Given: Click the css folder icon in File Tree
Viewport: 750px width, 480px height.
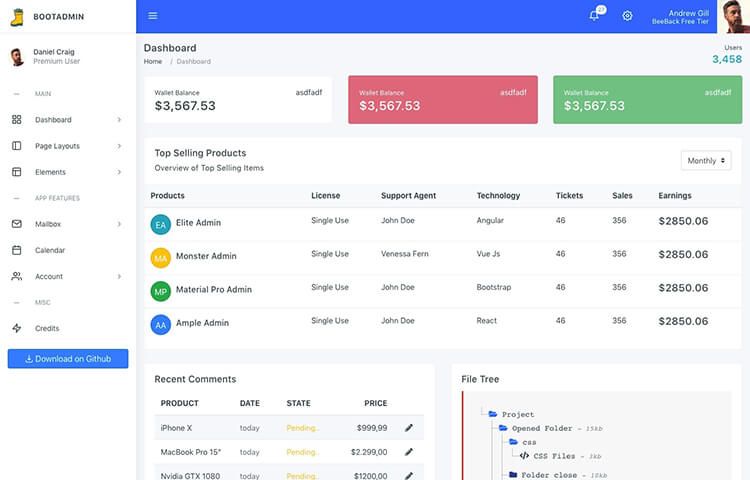Looking at the screenshot, I should pyautogui.click(x=513, y=442).
